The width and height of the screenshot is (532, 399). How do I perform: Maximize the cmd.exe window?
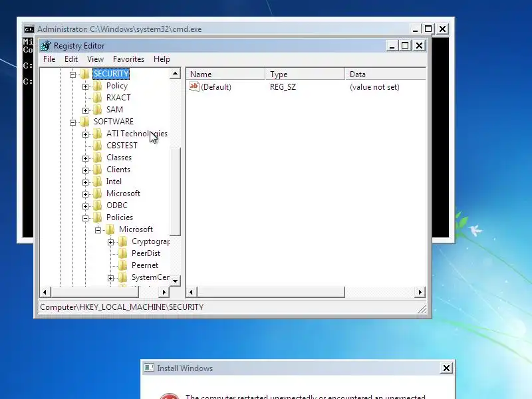pyautogui.click(x=428, y=29)
